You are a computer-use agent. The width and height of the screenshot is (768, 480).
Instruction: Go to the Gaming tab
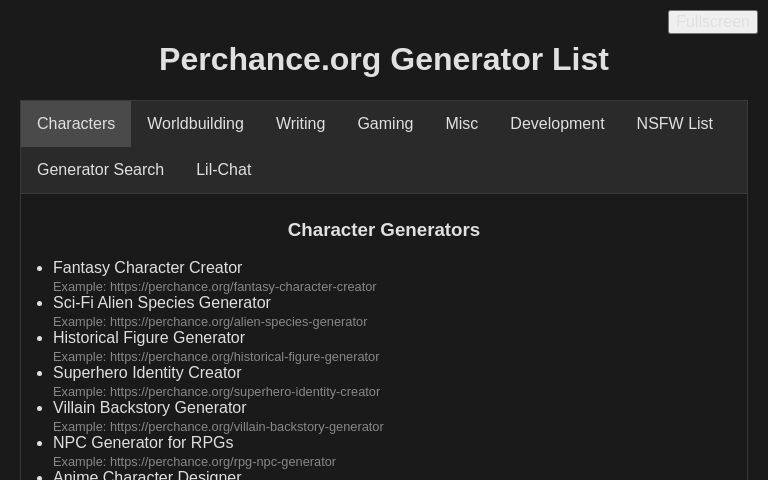pyautogui.click(x=385, y=124)
